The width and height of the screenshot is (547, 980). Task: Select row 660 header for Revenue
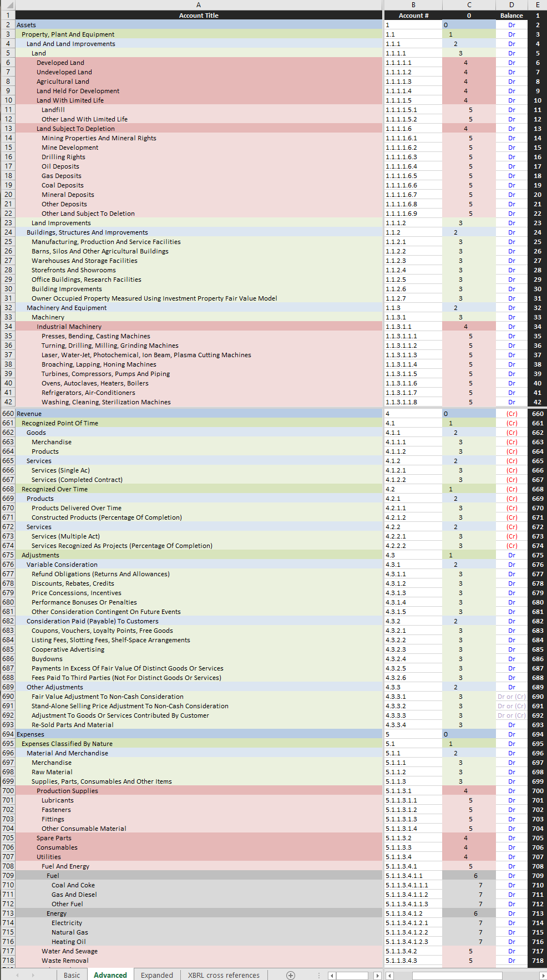tap(8, 414)
